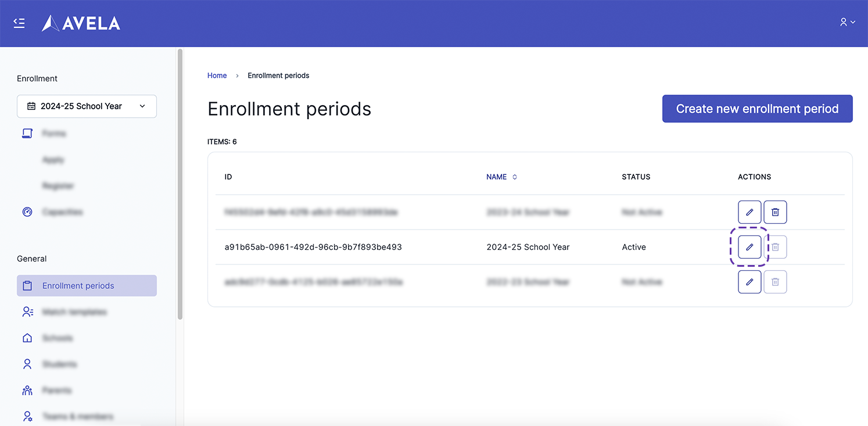868x426 pixels.
Task: Click the trash icon in the Active row
Action: point(775,247)
